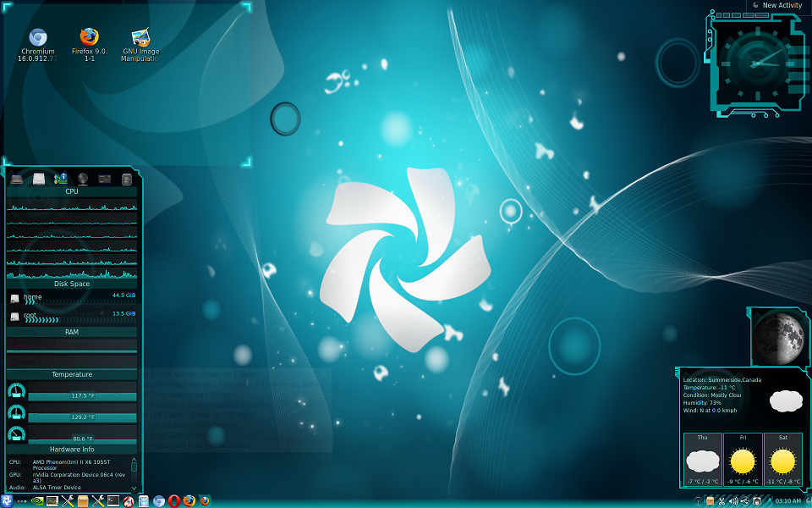Select the globe network icon in monitor widget
This screenshot has width=812, height=508.
pos(82,179)
